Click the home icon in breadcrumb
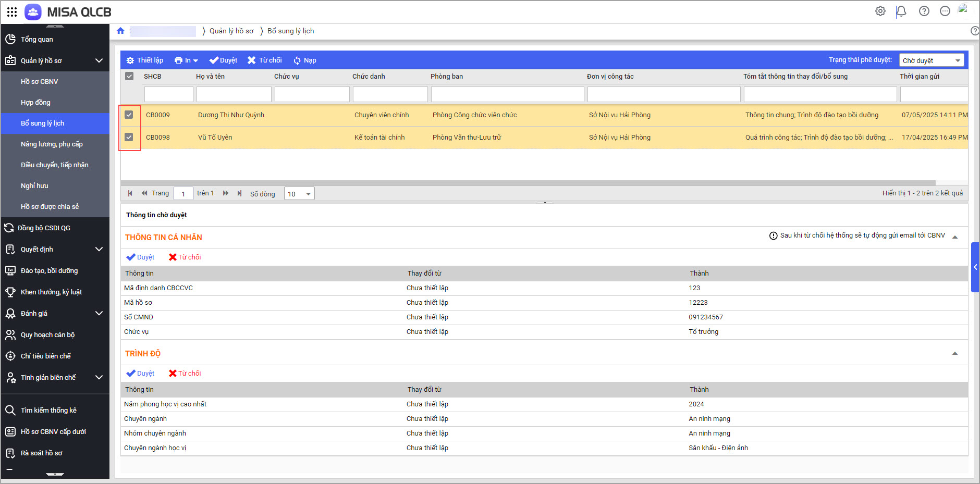This screenshot has height=484, width=980. click(x=120, y=31)
